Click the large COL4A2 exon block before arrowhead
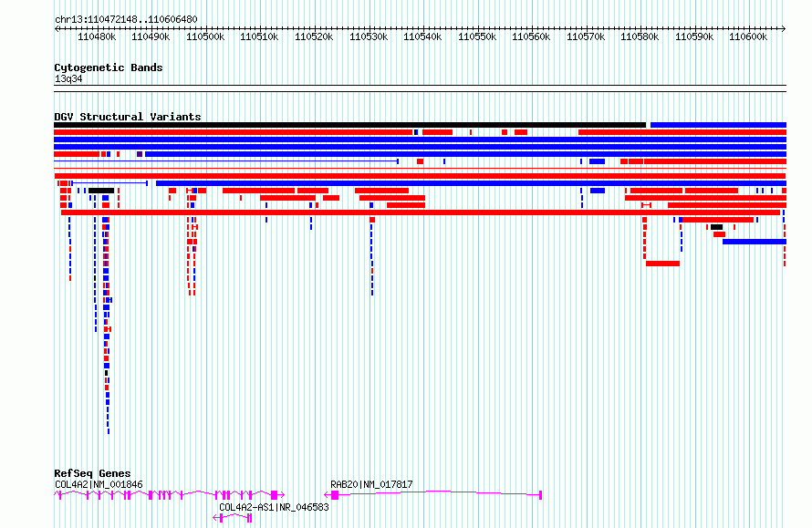This screenshot has height=528, width=812. [x=275, y=495]
